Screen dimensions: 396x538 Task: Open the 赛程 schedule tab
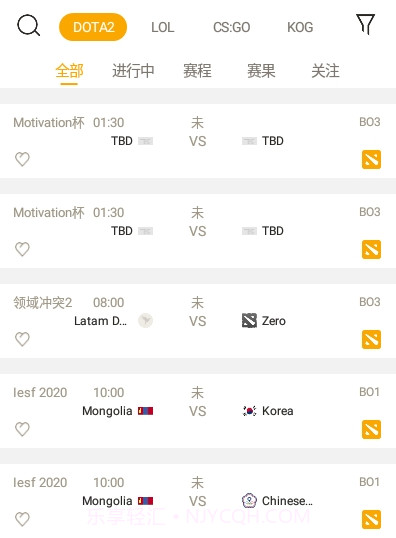point(197,71)
